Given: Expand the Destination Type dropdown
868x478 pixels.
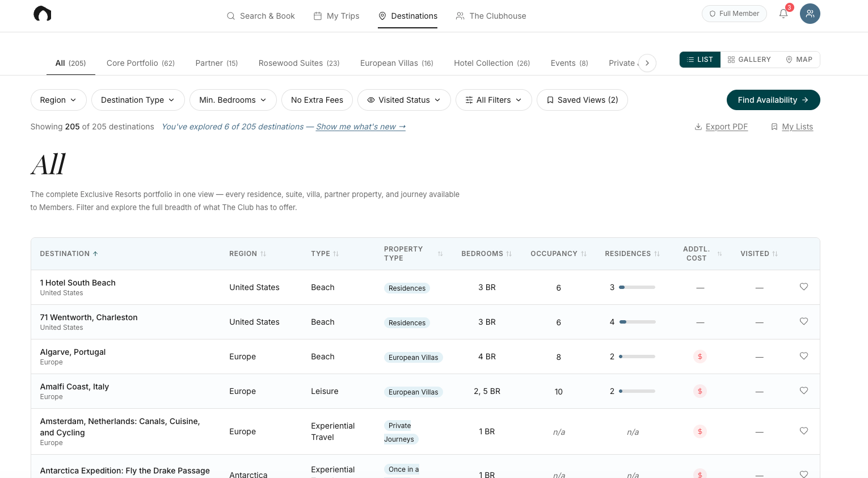Looking at the screenshot, I should point(138,100).
